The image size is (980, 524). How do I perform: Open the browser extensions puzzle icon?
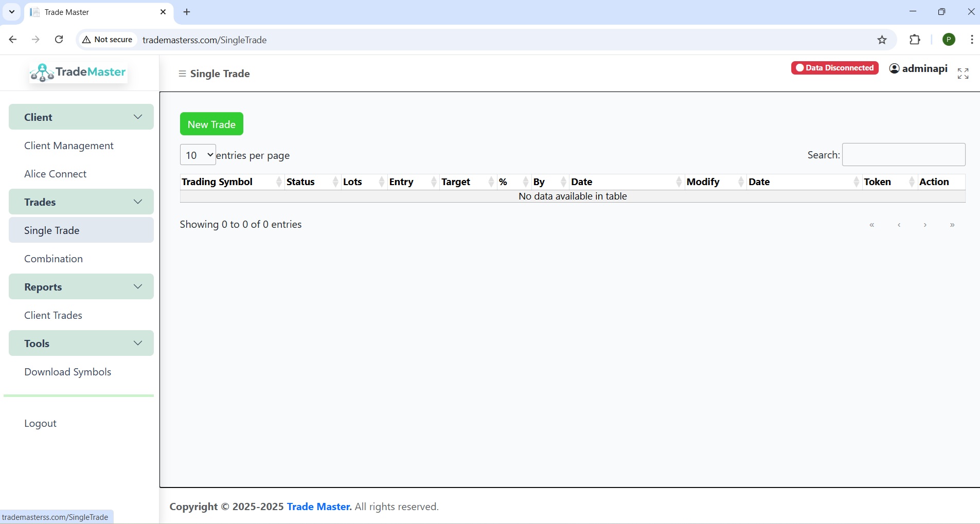(915, 40)
